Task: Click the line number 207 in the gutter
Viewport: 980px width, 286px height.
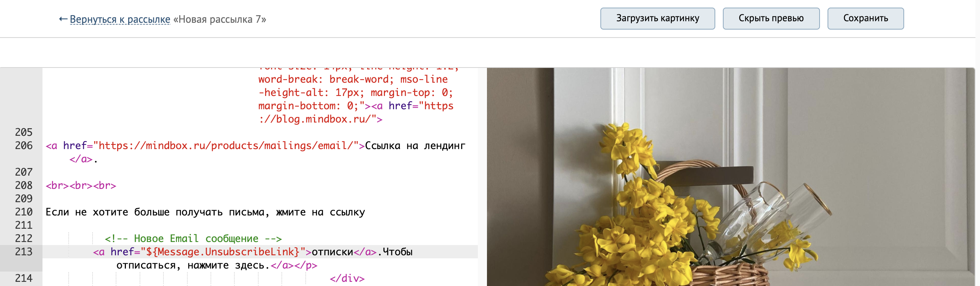Action: click(x=24, y=172)
